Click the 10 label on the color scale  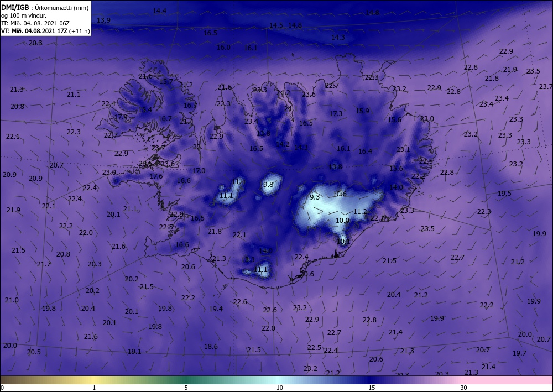point(280,388)
